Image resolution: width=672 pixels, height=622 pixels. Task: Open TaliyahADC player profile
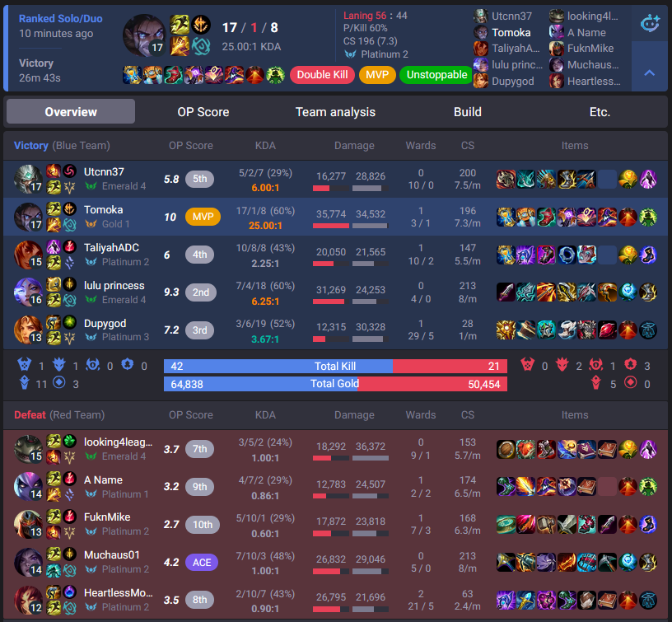[x=111, y=247]
